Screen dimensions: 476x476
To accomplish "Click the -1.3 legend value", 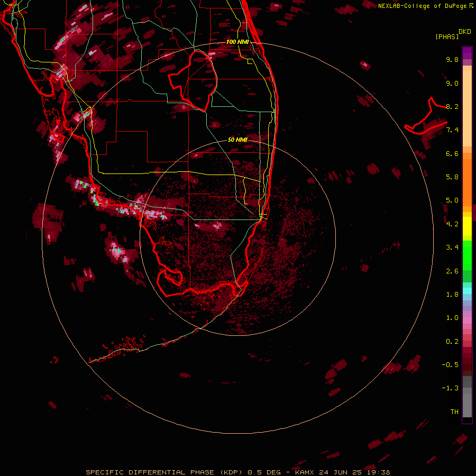I will coord(450,388).
